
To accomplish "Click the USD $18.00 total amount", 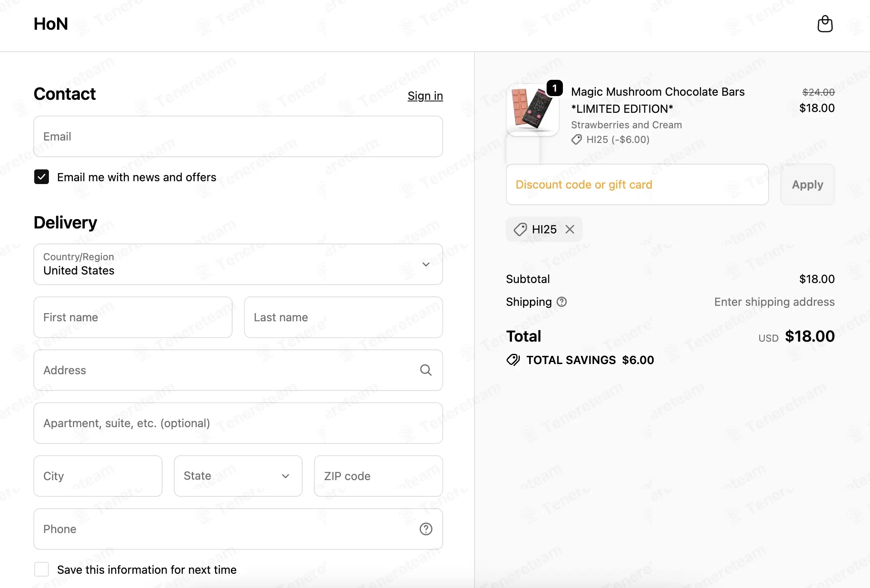I will pyautogui.click(x=796, y=336).
